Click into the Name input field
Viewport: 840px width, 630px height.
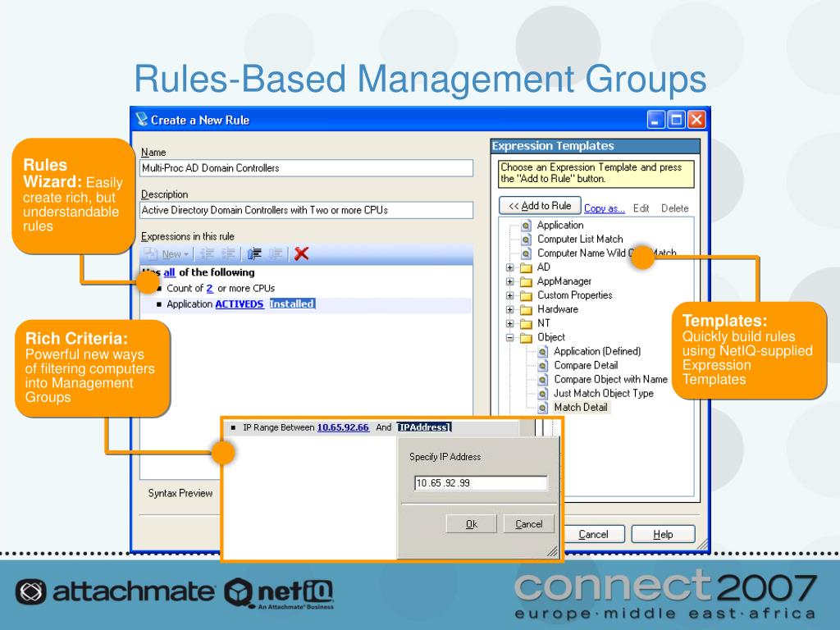point(307,168)
